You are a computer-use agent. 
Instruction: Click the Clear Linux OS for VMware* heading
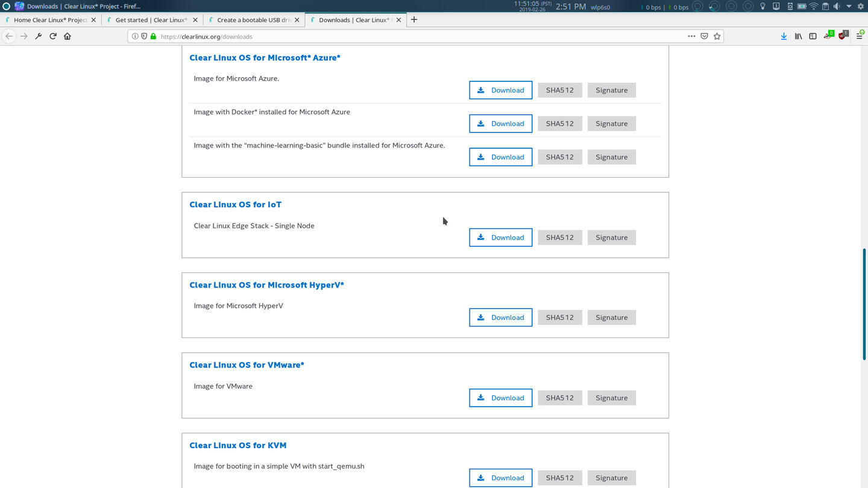[247, 365]
